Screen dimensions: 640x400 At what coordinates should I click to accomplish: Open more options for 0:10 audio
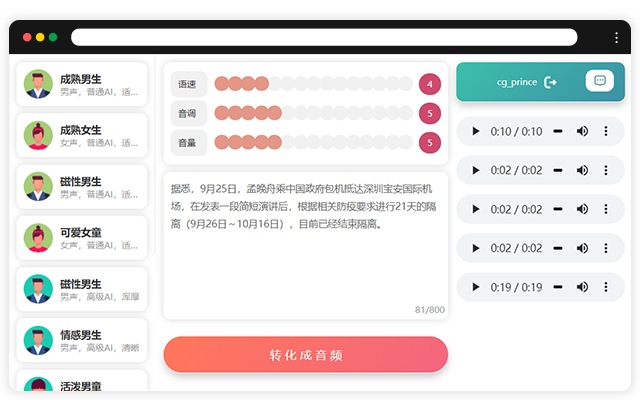pyautogui.click(x=606, y=131)
